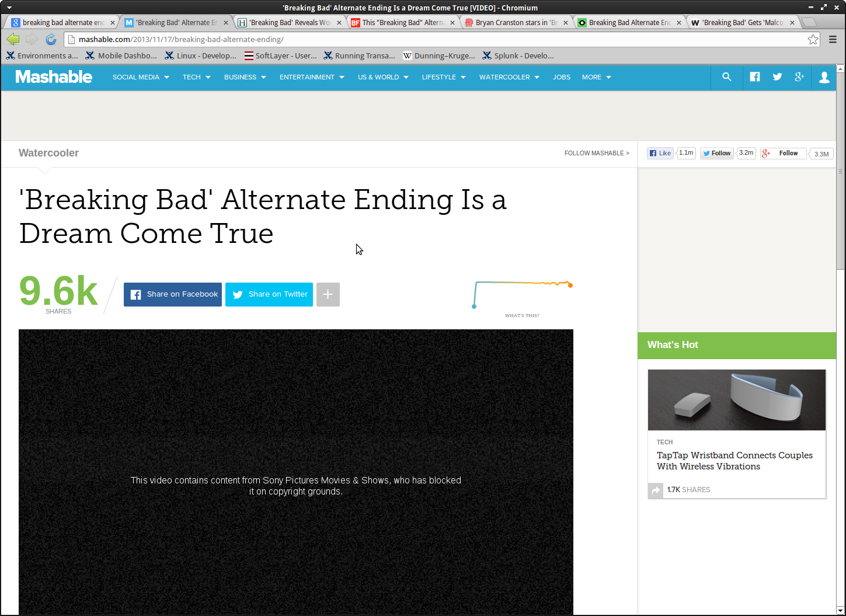Open Mobile Dashbo... bookmark

[121, 55]
